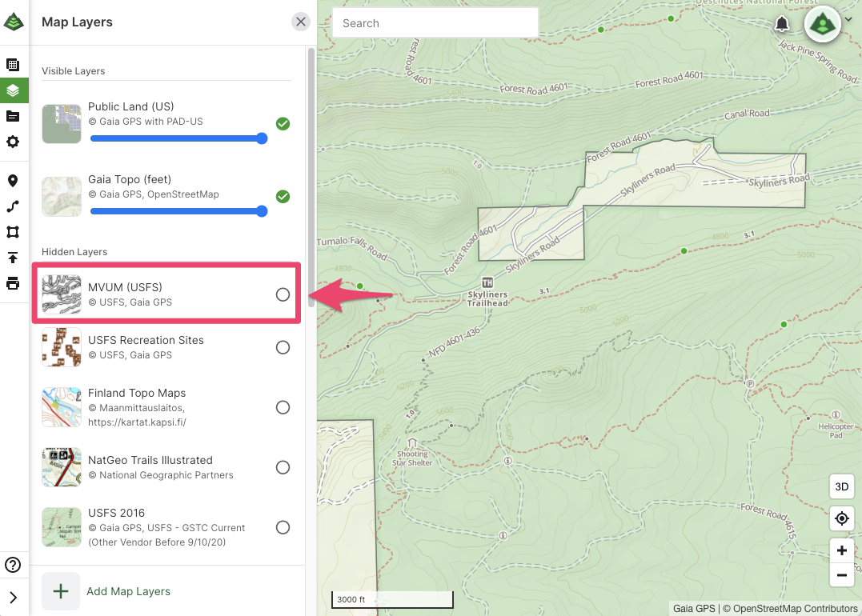Viewport: 862px width, 616px height.
Task: Click the Map Layers panel scrollbar
Action: [311, 177]
